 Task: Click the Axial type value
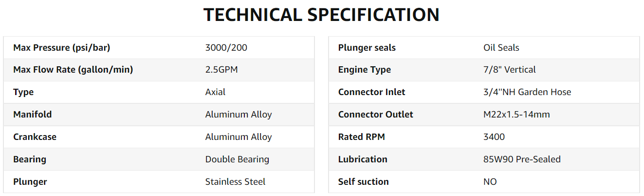pos(215,92)
